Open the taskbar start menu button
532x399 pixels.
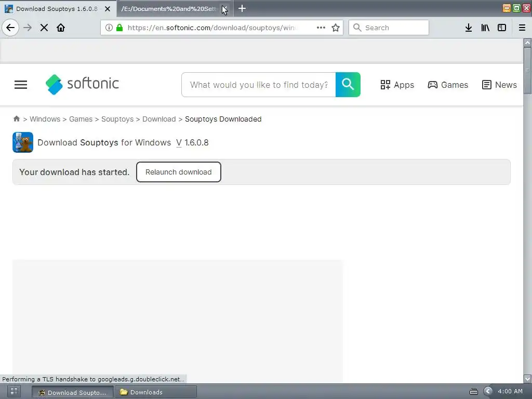point(14,391)
